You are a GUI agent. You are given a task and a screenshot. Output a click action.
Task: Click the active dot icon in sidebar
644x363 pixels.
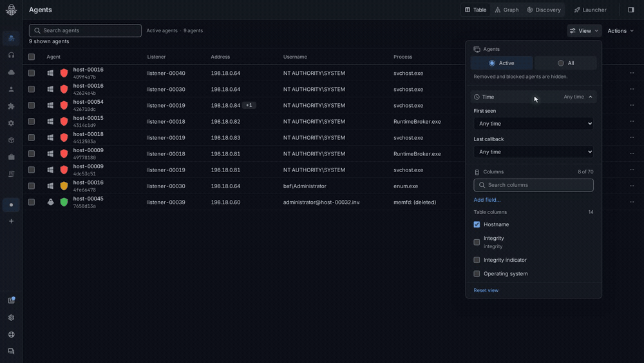(x=11, y=205)
